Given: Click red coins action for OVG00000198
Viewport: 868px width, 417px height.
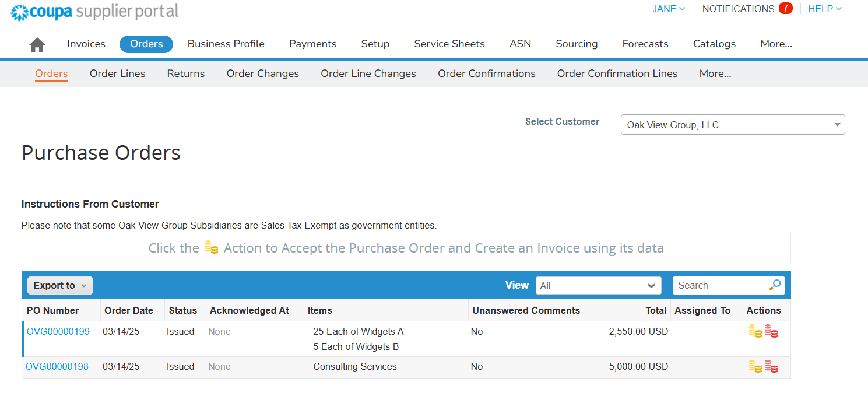Looking at the screenshot, I should tap(771, 366).
